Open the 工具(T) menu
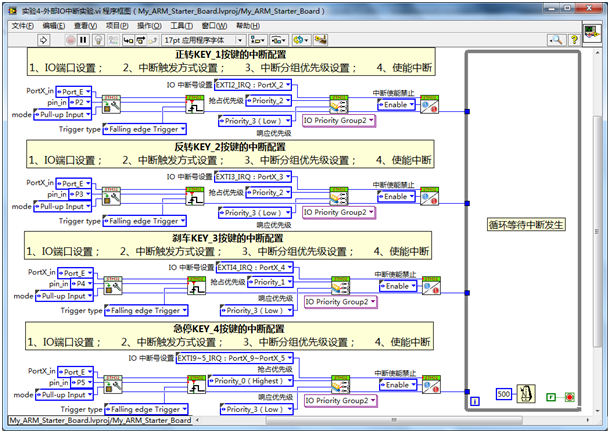This screenshot has width=610, height=433. tap(181, 26)
